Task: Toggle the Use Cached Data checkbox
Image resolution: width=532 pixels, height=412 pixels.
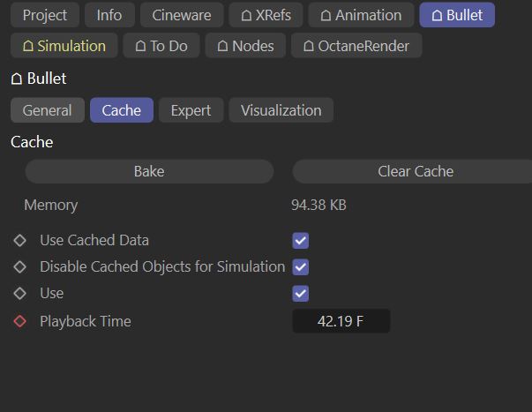Action: coord(301,241)
